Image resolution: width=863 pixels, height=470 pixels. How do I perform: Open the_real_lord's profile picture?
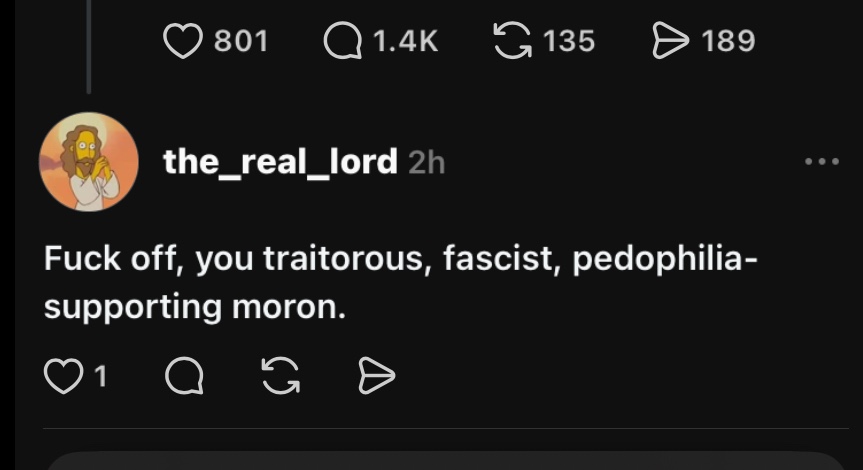click(88, 162)
